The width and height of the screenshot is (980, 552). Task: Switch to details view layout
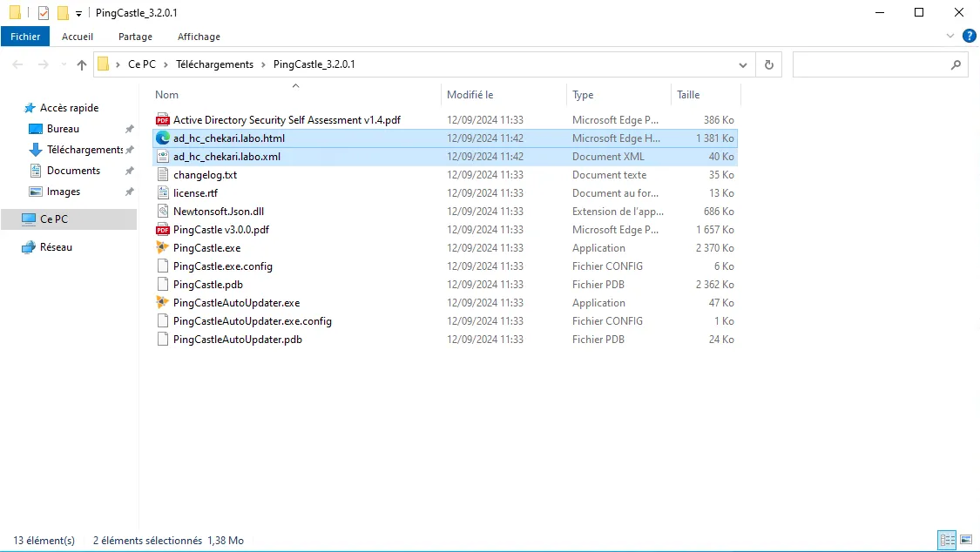point(947,541)
